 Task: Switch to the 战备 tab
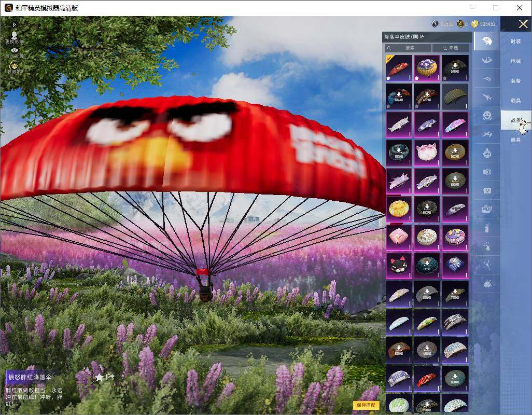pyautogui.click(x=516, y=120)
